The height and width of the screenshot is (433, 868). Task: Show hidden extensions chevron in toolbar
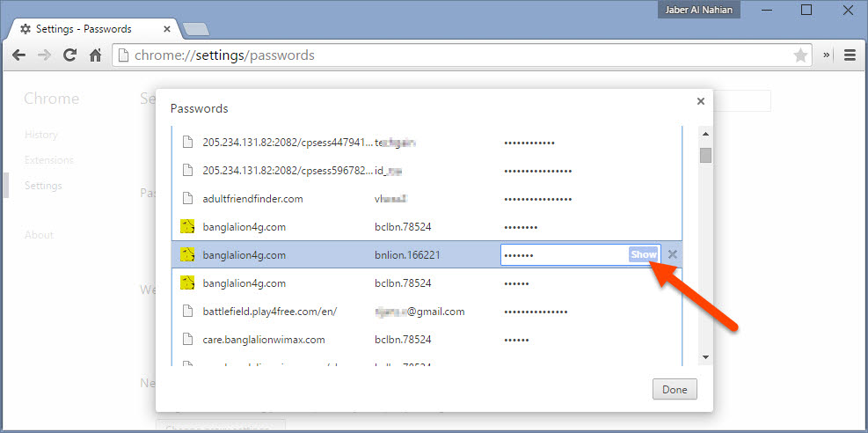pos(827,55)
